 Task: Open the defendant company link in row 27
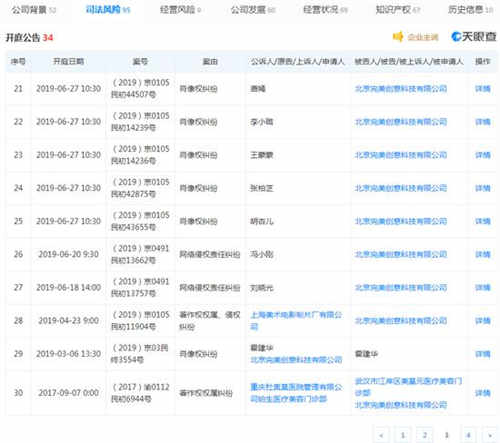401,288
